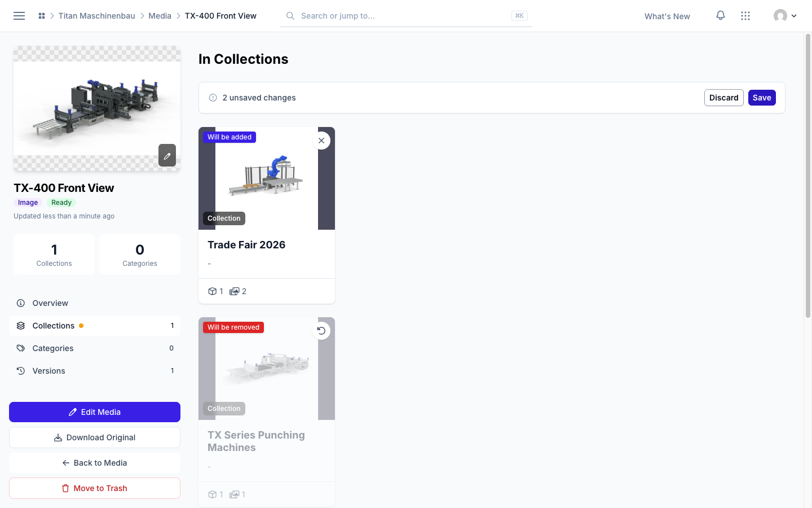The image size is (812, 508).
Task: Click the page vertical scrollbar
Action: tap(807, 176)
